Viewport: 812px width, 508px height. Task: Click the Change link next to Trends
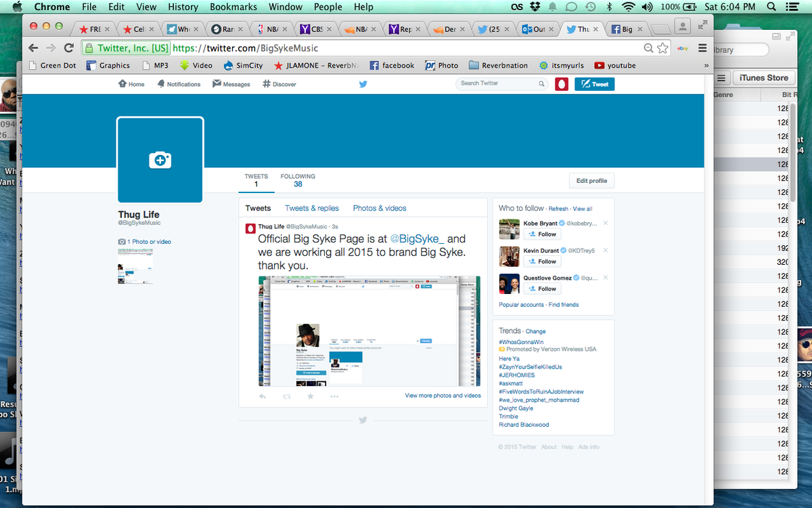[535, 332]
